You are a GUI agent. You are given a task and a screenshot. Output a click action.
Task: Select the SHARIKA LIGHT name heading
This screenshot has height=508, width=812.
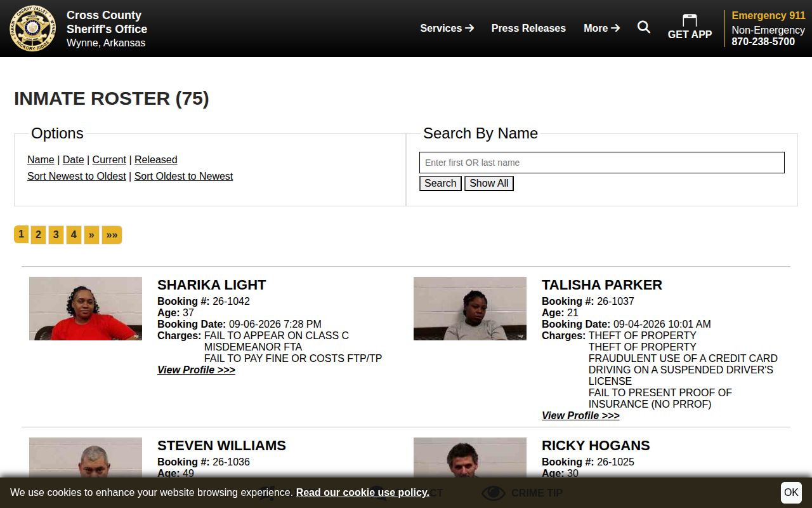[x=211, y=284]
